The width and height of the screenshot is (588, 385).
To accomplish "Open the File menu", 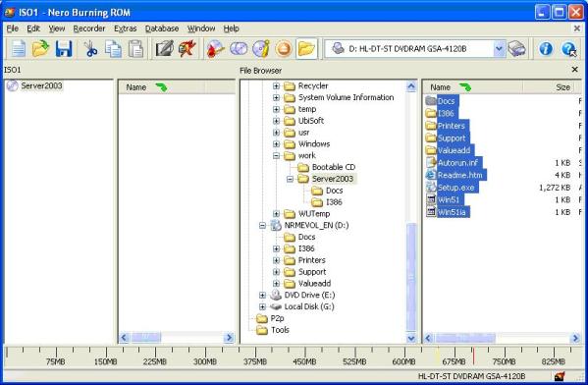I will coord(13,28).
